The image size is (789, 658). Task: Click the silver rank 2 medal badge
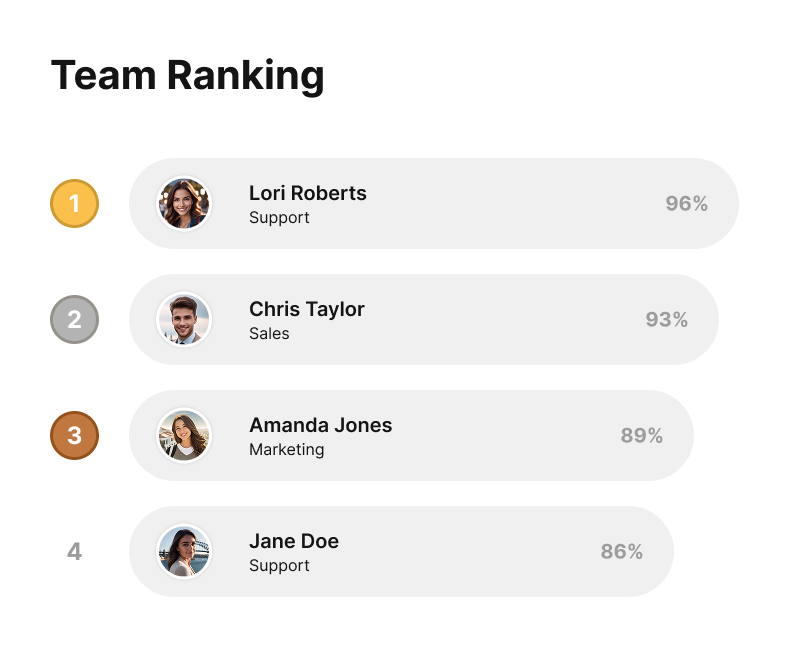(74, 320)
